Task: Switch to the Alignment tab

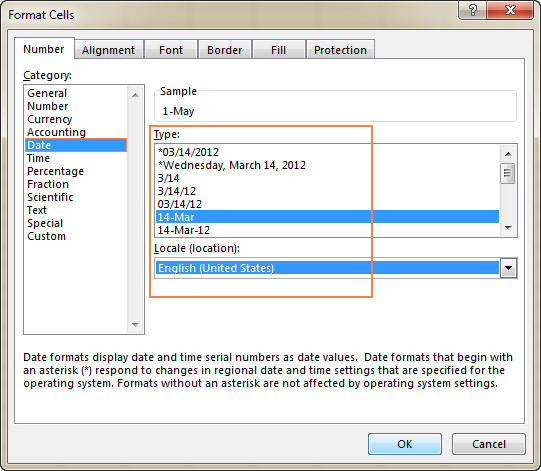Action: point(108,50)
